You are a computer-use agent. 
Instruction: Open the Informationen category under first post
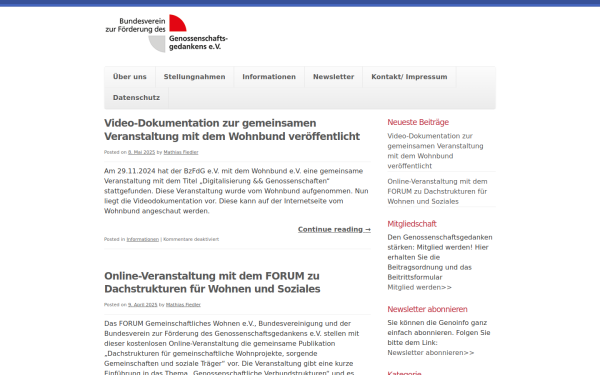pyautogui.click(x=142, y=240)
